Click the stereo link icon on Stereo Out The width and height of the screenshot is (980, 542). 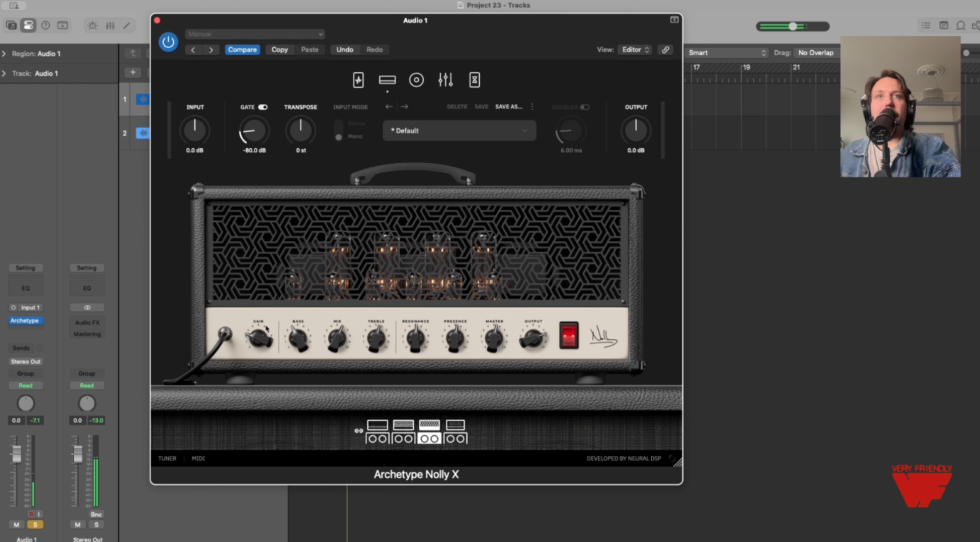tap(87, 307)
